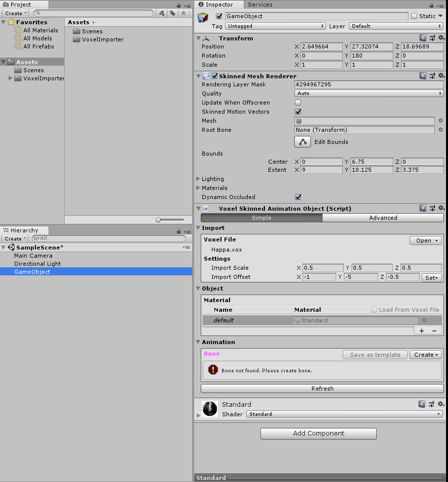Collapse the Import section

click(x=198, y=228)
